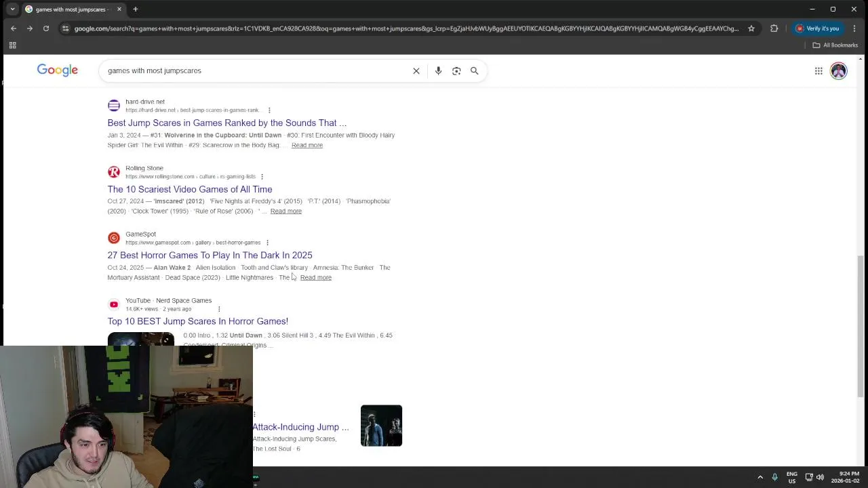Open more options for YouTube Nerd Space Games result

(219, 309)
